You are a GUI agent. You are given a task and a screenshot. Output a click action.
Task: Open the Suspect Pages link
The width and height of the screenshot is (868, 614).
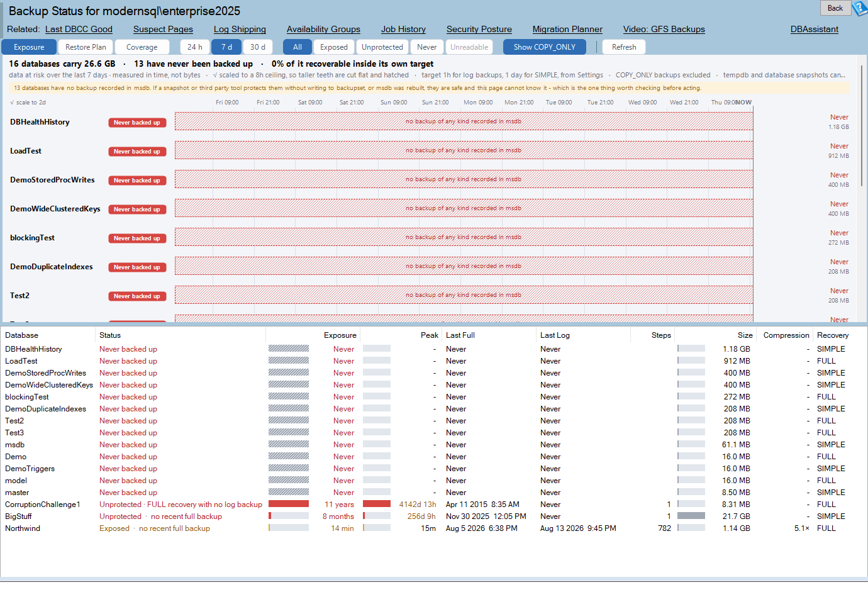point(163,29)
